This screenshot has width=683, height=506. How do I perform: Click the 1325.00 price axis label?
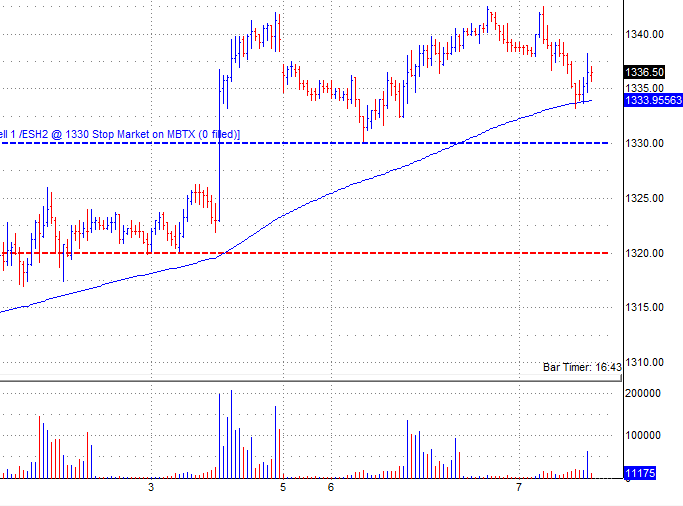coord(644,198)
